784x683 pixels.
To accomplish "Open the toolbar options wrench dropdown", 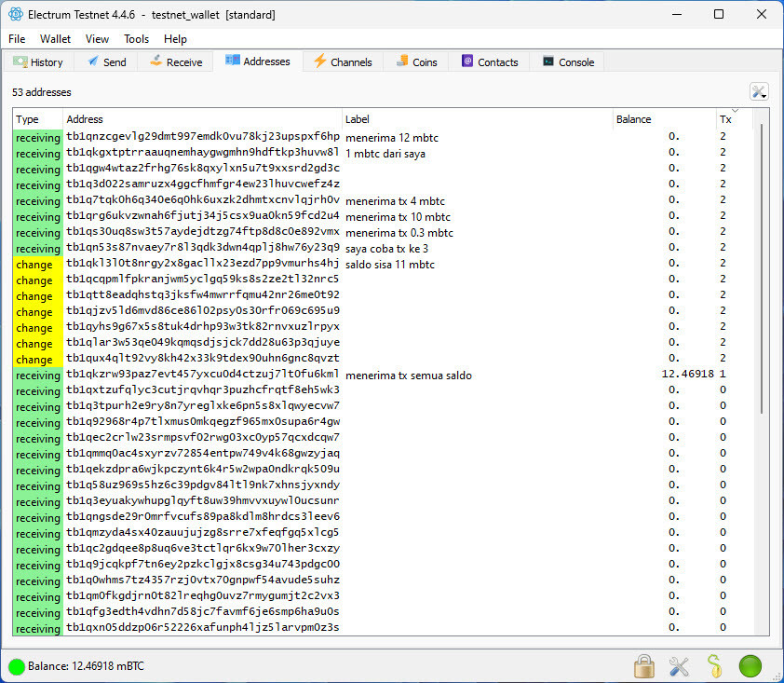I will click(x=759, y=92).
